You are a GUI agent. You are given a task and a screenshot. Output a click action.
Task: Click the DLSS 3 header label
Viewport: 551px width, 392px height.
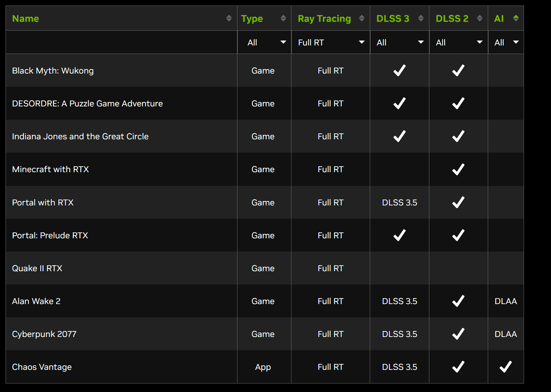(x=393, y=18)
